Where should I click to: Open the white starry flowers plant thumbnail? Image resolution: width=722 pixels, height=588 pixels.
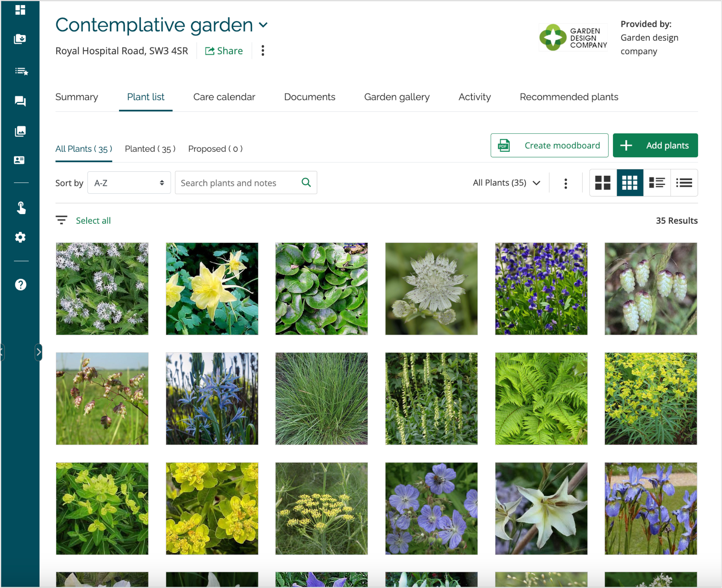coord(102,289)
